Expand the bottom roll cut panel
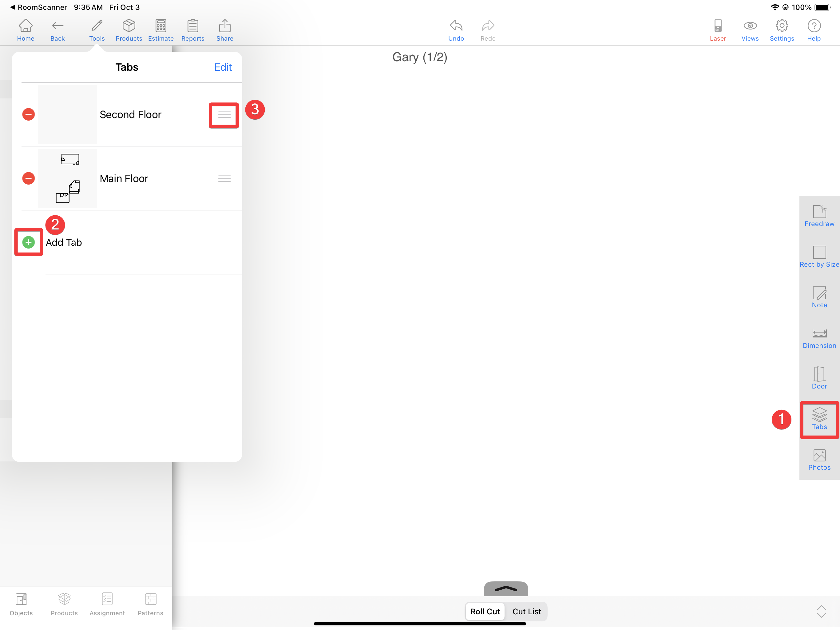840x630 pixels. [x=505, y=588]
